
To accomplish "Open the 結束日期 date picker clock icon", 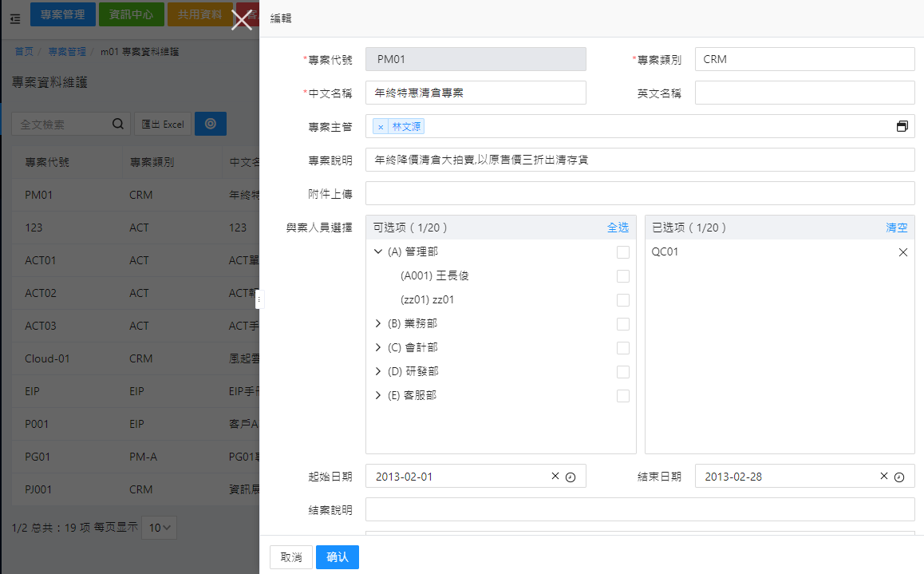I will pos(899,477).
